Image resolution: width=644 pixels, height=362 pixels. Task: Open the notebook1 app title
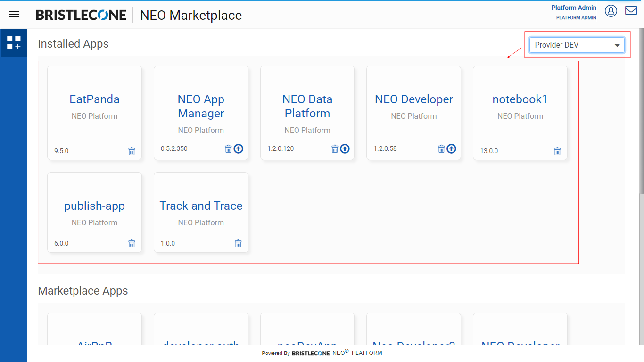[x=520, y=99]
